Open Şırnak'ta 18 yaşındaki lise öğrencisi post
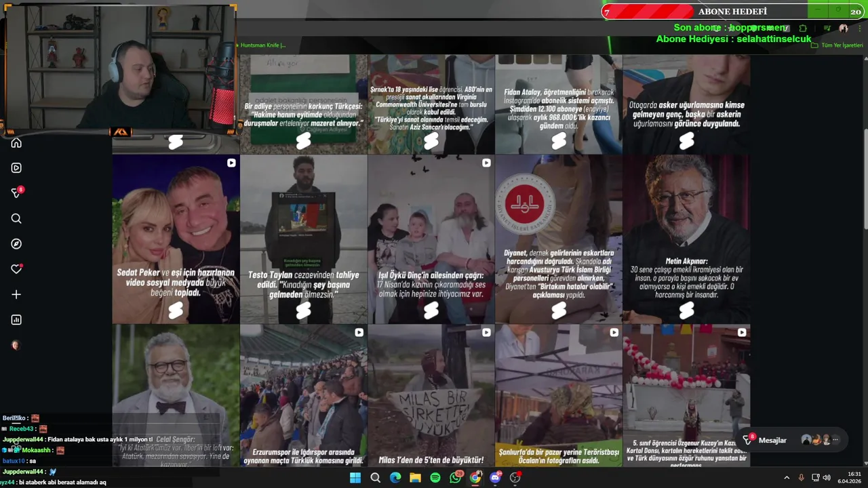The image size is (868, 488). click(431, 104)
